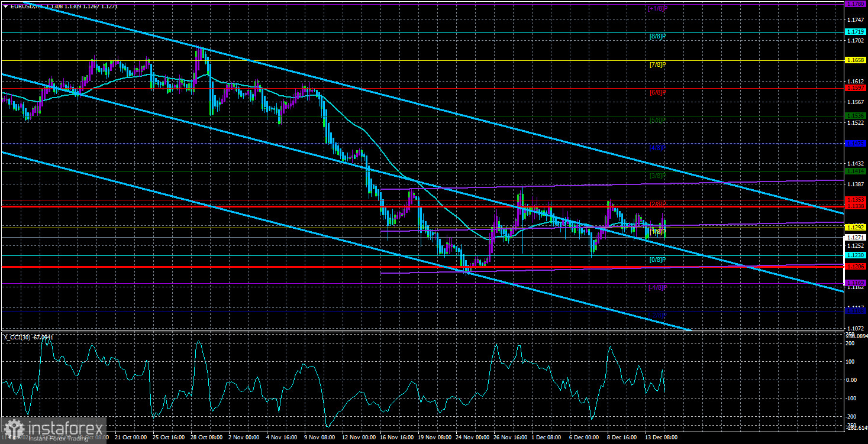Image resolution: width=868 pixels, height=444 pixels.
Task: Select the red 1.1597 price tag
Action: 856,88
